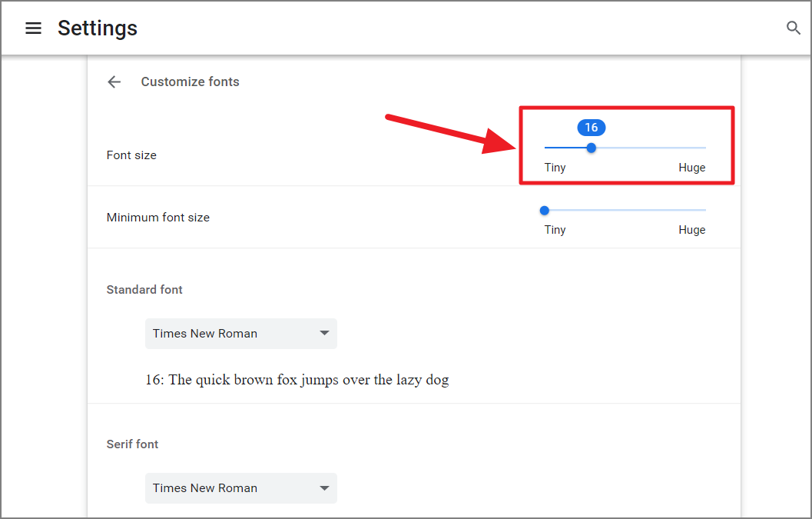Click the 16 value bubble above slider

pyautogui.click(x=592, y=128)
